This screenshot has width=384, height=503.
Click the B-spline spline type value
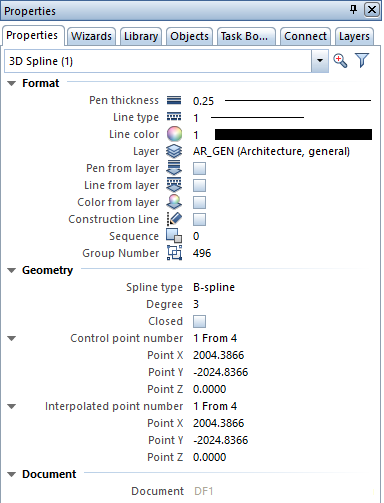pos(214,287)
